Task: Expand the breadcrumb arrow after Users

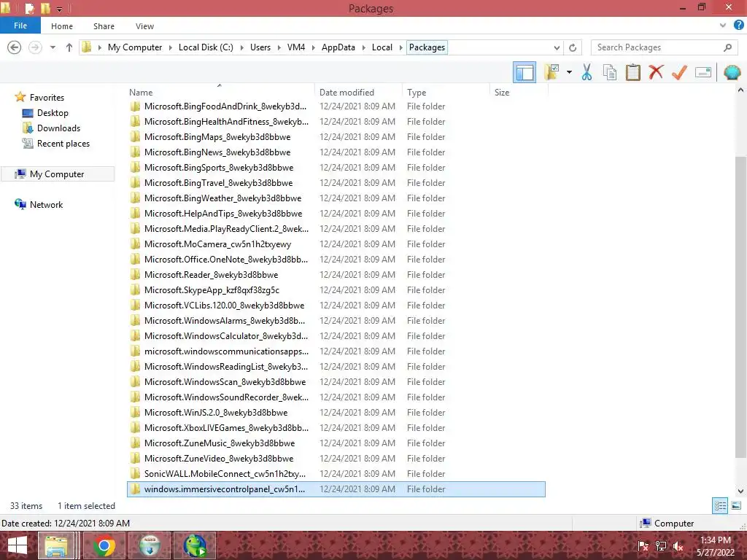Action: pos(279,47)
